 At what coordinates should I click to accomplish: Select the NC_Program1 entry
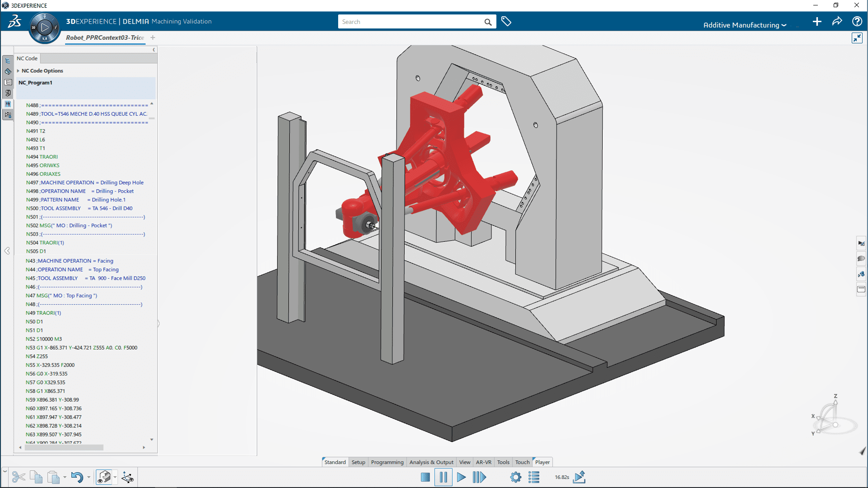point(35,83)
